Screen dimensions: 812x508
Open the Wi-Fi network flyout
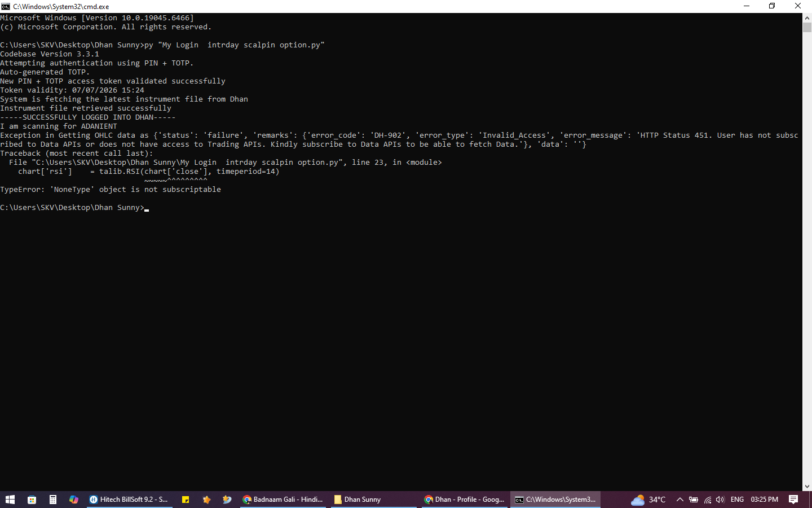click(707, 500)
